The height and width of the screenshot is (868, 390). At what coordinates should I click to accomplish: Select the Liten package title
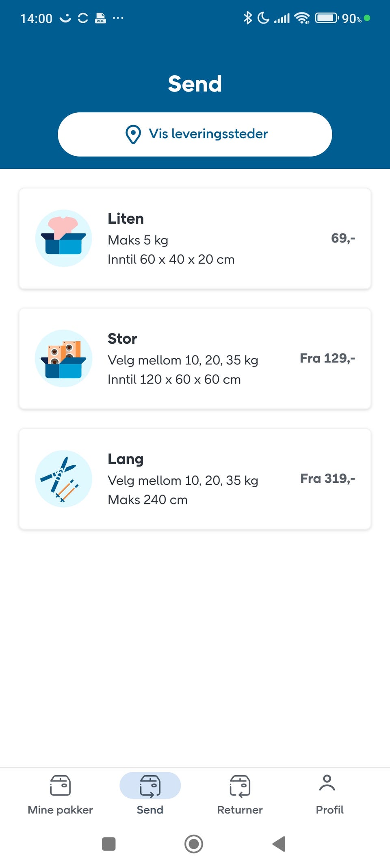coord(126,219)
